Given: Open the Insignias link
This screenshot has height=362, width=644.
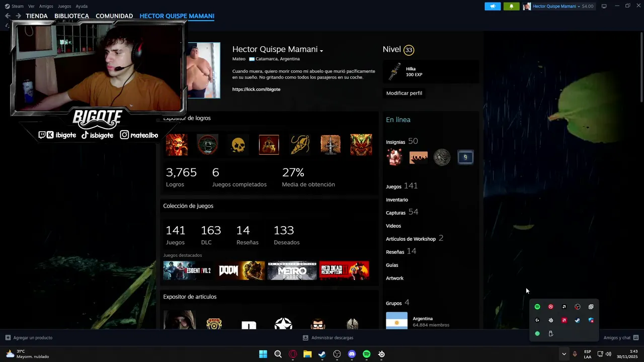Looking at the screenshot, I should tap(395, 142).
